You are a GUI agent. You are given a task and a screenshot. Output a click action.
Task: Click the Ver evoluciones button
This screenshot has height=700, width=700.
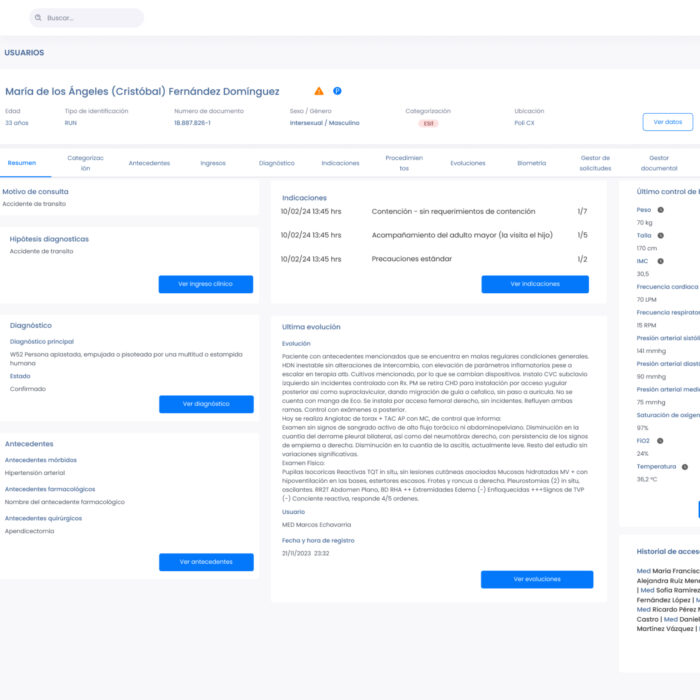[536, 579]
